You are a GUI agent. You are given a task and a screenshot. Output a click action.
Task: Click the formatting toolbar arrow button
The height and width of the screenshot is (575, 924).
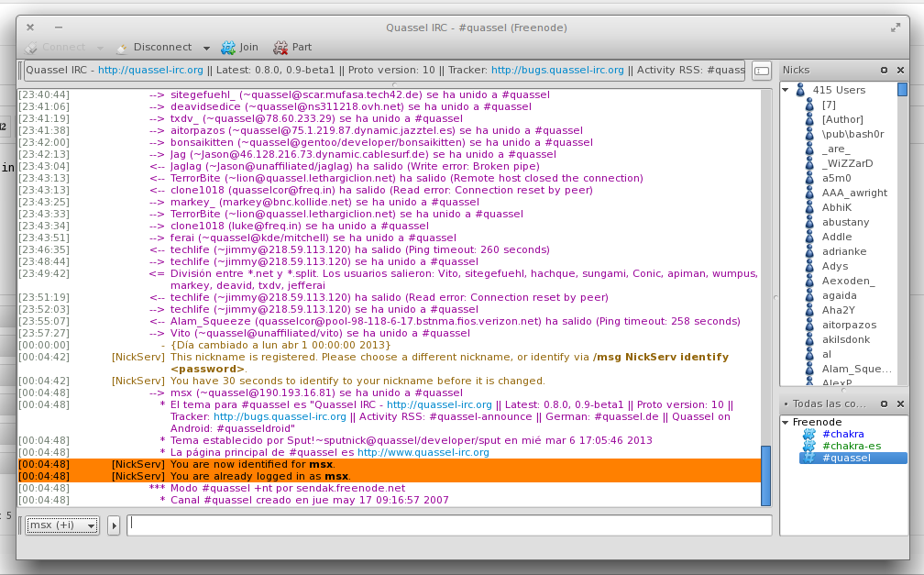(114, 525)
